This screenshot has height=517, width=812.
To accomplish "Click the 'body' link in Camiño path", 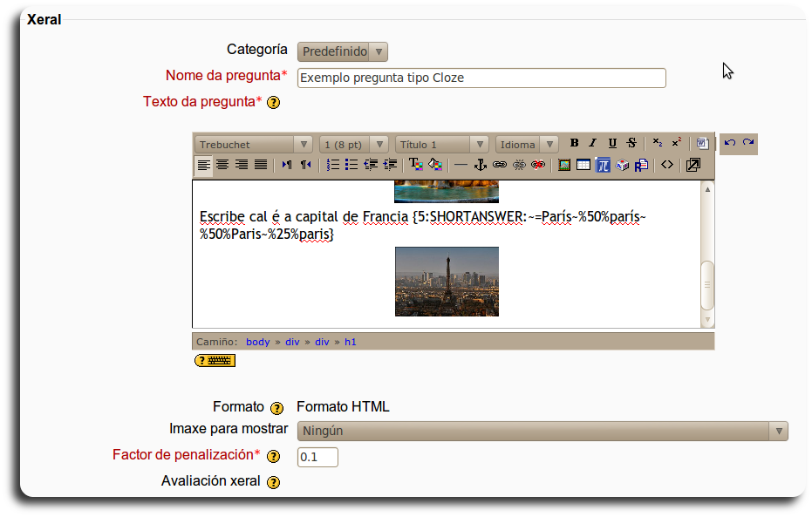I will (257, 342).
